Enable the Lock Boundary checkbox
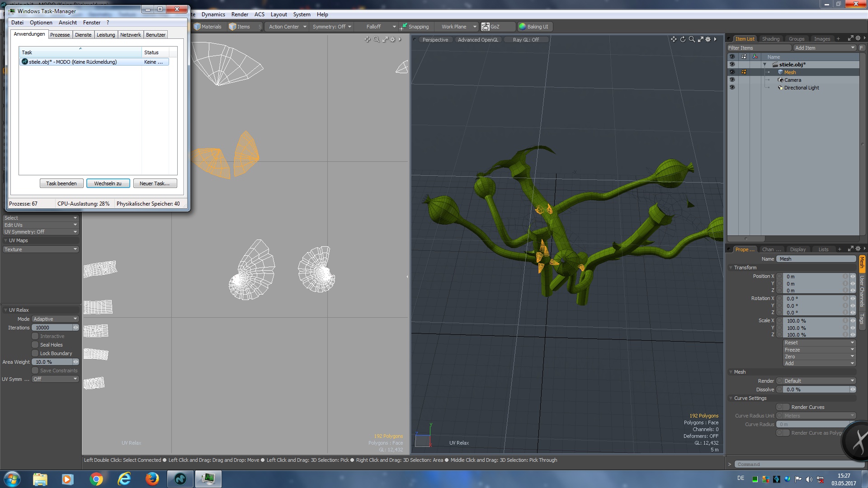The height and width of the screenshot is (488, 868). 35,353
